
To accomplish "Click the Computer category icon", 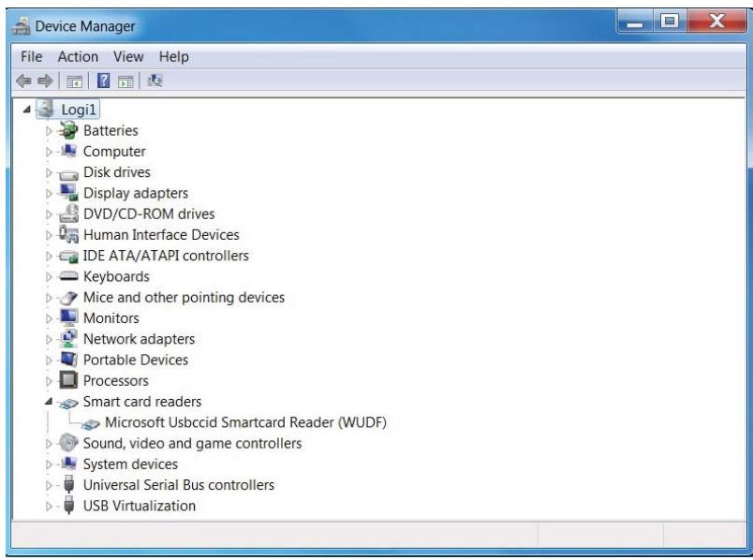I will [x=68, y=151].
